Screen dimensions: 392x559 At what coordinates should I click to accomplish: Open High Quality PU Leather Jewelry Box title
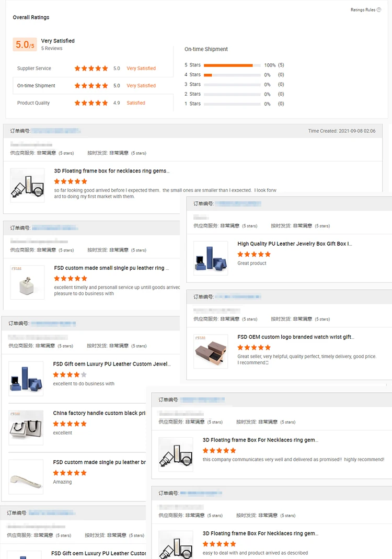coord(295,244)
